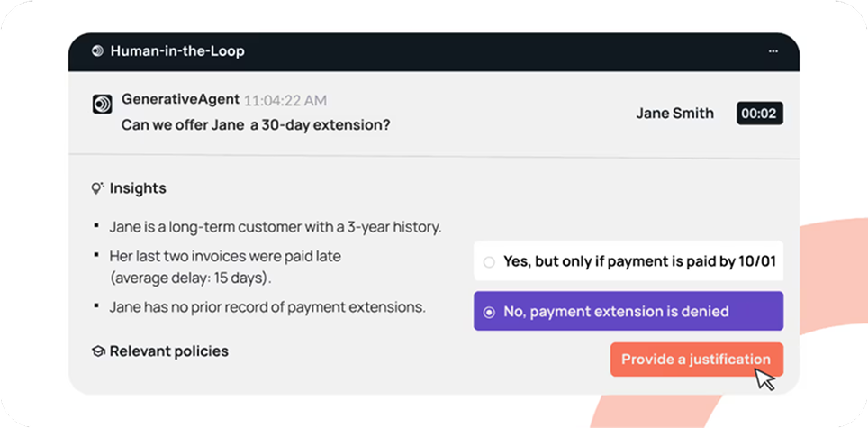Click the Human-in-the-Loop logo icon in header
The height and width of the screenshot is (428, 868).
(97, 51)
